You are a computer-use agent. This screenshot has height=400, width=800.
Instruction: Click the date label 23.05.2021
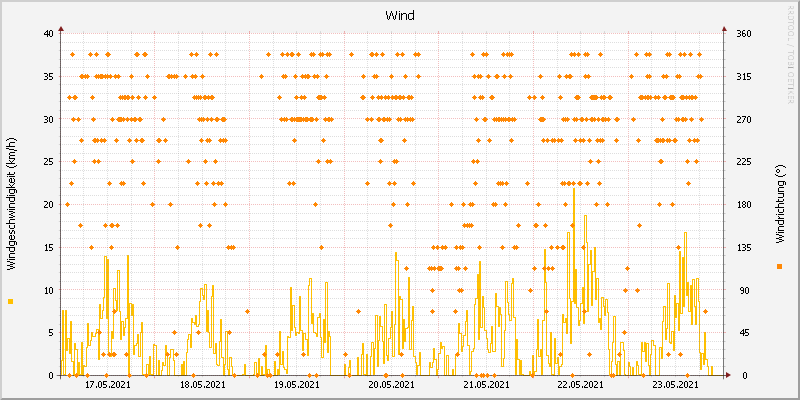pyautogui.click(x=676, y=384)
